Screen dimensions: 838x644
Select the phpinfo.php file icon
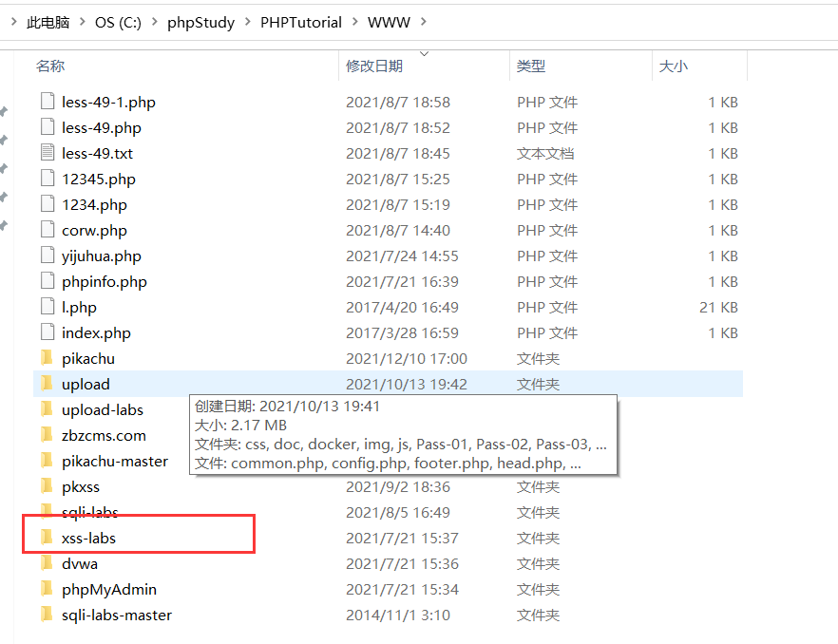(48, 281)
